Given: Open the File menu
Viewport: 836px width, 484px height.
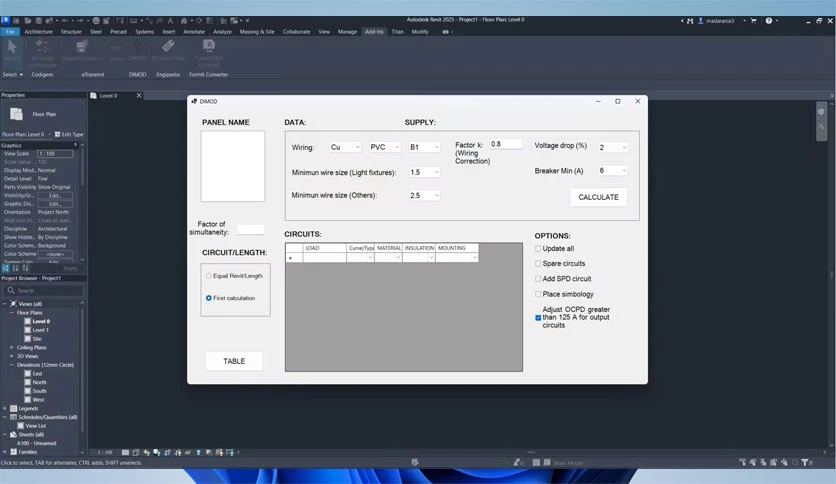Looking at the screenshot, I should (x=10, y=32).
